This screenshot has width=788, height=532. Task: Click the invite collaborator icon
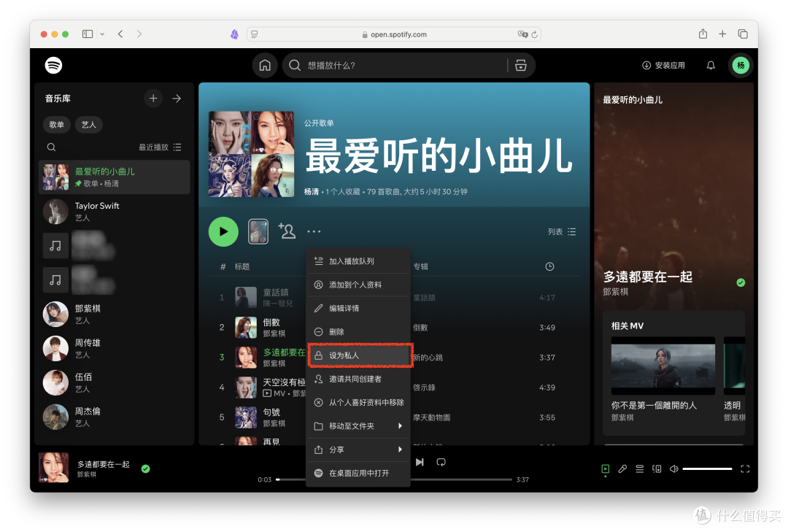coord(287,231)
